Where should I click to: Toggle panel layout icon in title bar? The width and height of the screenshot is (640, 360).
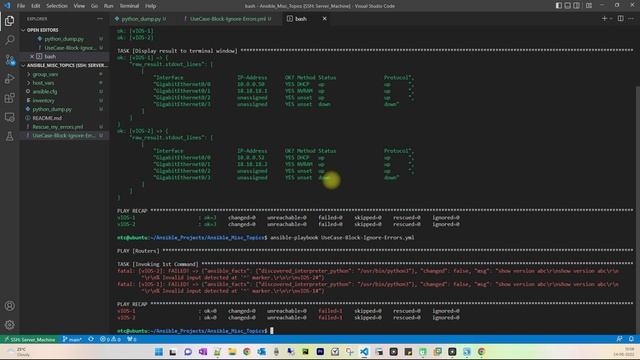567,6
